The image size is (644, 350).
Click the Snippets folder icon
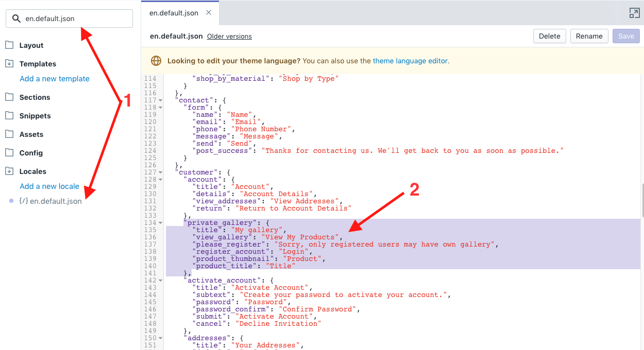click(x=8, y=115)
